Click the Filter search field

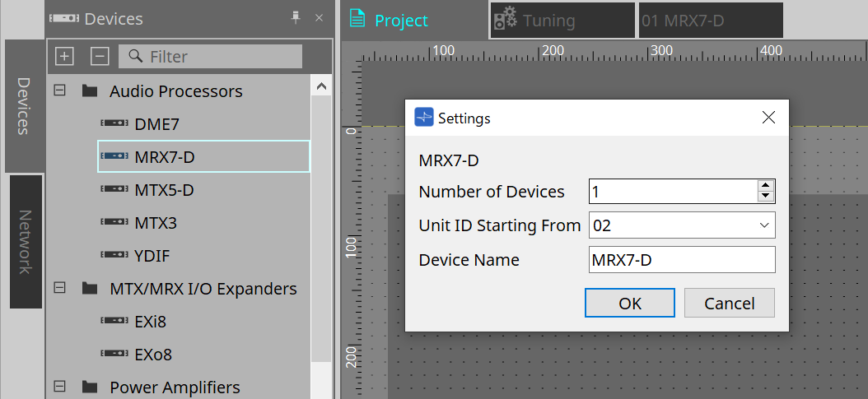click(x=210, y=57)
